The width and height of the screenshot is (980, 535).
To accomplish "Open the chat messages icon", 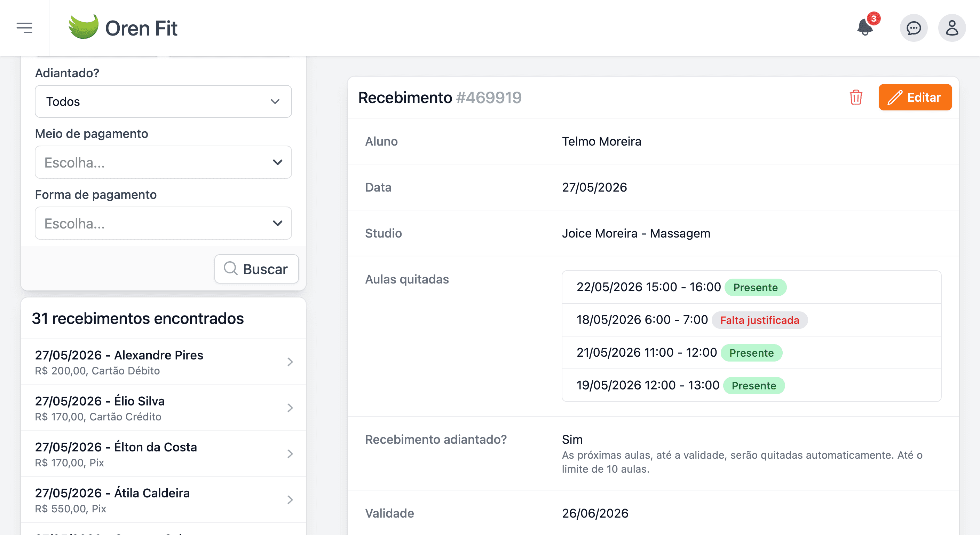I will (x=914, y=28).
